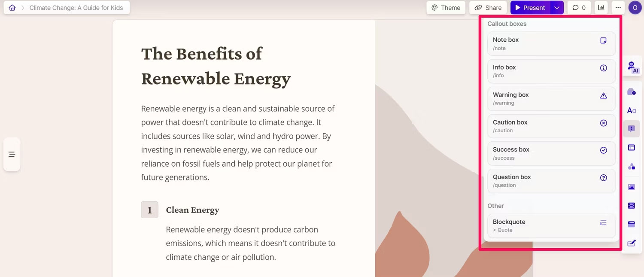
Task: Open the card templates icon in sidebar
Action: [632, 92]
